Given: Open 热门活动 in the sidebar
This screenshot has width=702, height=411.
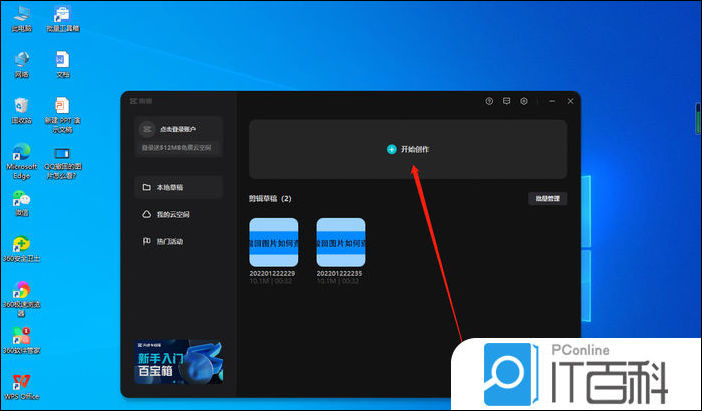Looking at the screenshot, I should [x=178, y=241].
